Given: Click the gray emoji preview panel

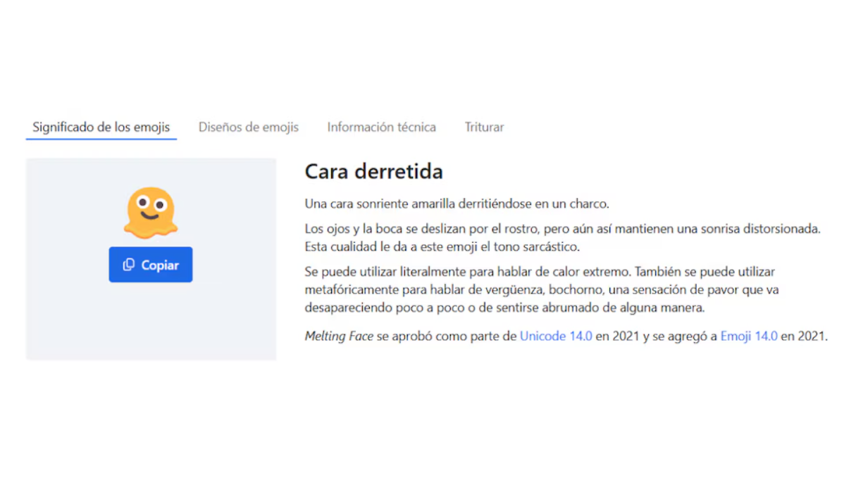Looking at the screenshot, I should [x=70, y=324].
